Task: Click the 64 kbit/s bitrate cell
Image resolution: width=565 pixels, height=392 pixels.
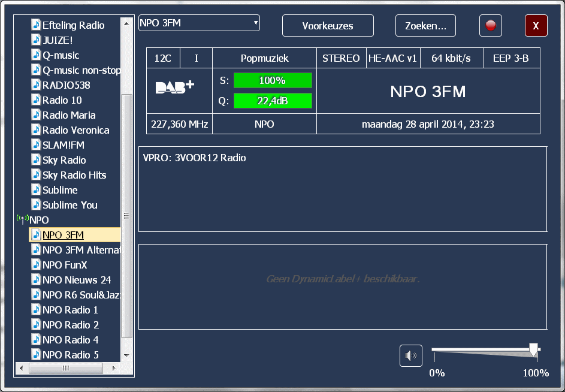Action: (452, 58)
